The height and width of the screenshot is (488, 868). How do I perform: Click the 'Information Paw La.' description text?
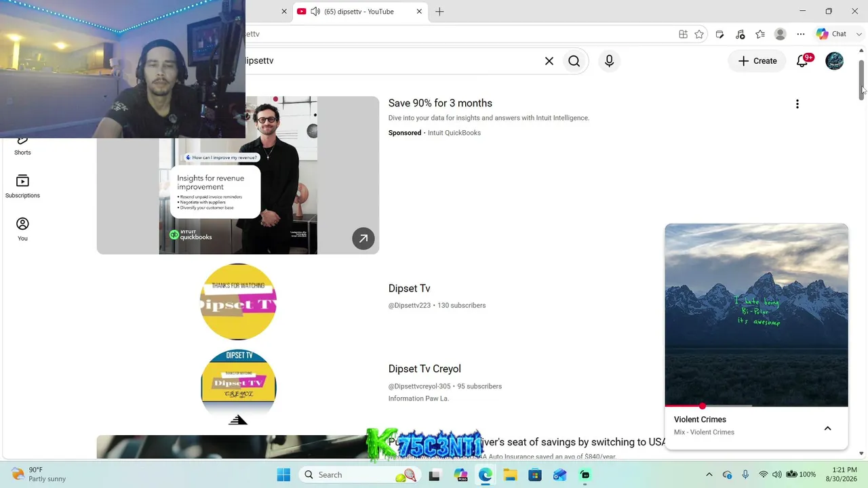(x=418, y=399)
